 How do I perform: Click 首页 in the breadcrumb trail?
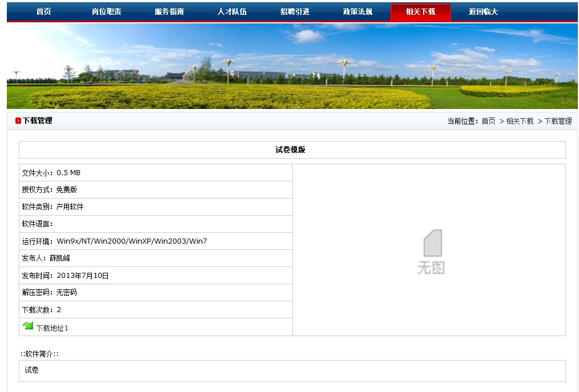coord(488,121)
